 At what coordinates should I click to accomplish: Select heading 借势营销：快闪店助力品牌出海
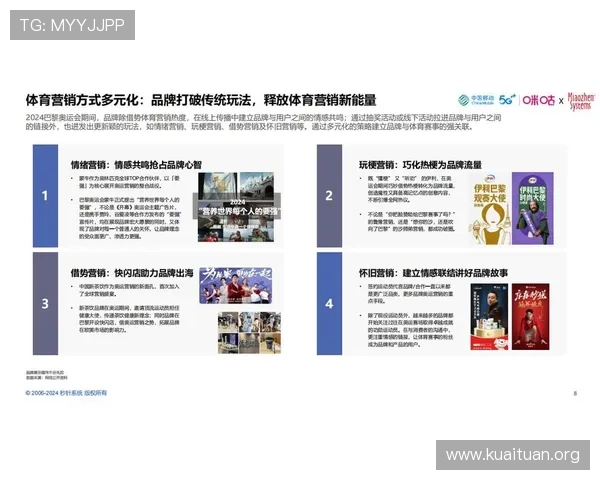[132, 273]
